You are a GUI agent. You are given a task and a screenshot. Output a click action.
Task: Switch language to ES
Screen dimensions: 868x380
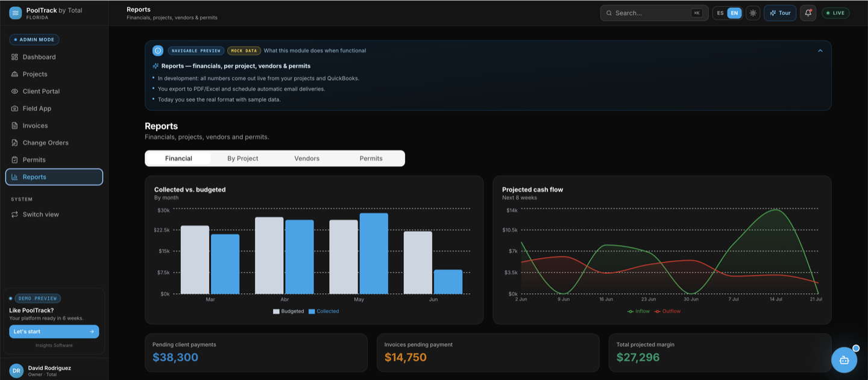(x=720, y=13)
